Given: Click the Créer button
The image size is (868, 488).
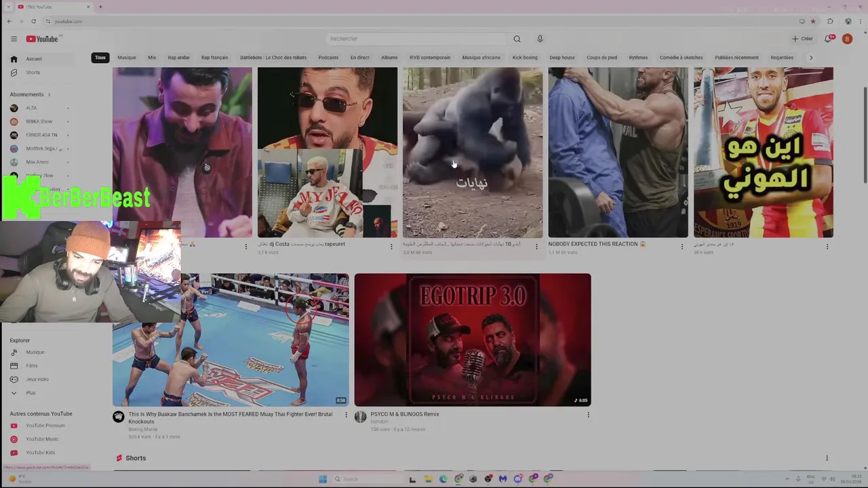Looking at the screenshot, I should point(802,39).
